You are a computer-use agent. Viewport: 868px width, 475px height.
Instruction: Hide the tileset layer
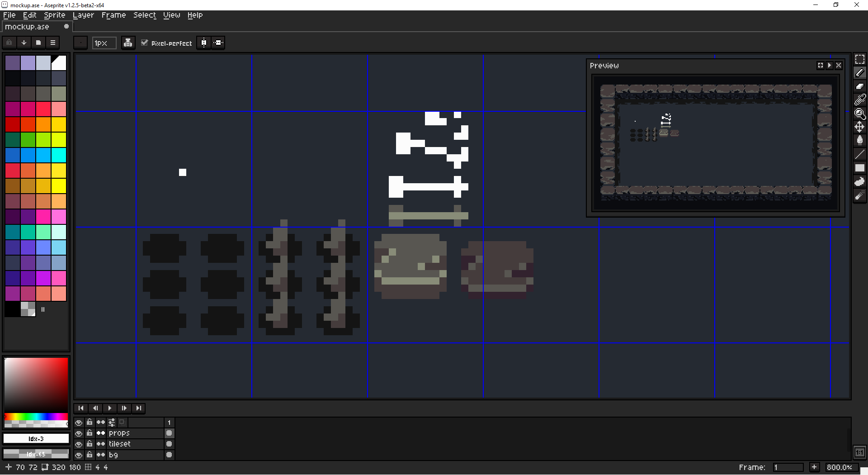pyautogui.click(x=79, y=444)
